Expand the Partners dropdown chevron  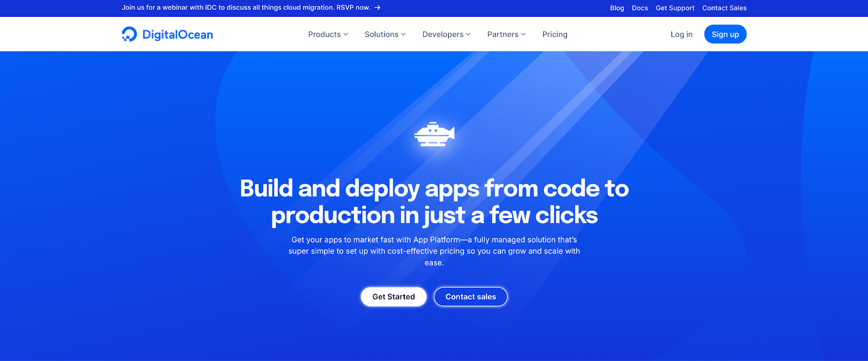tap(524, 34)
